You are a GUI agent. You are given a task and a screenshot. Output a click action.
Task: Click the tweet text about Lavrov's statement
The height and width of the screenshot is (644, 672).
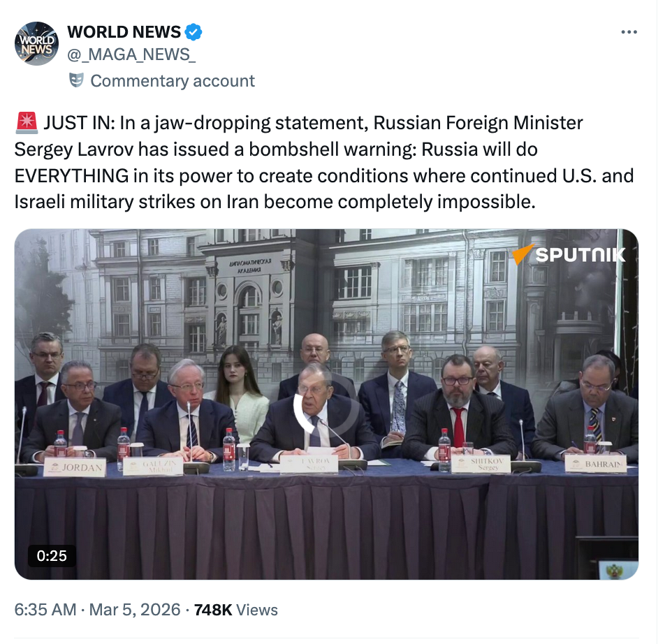tap(324, 162)
